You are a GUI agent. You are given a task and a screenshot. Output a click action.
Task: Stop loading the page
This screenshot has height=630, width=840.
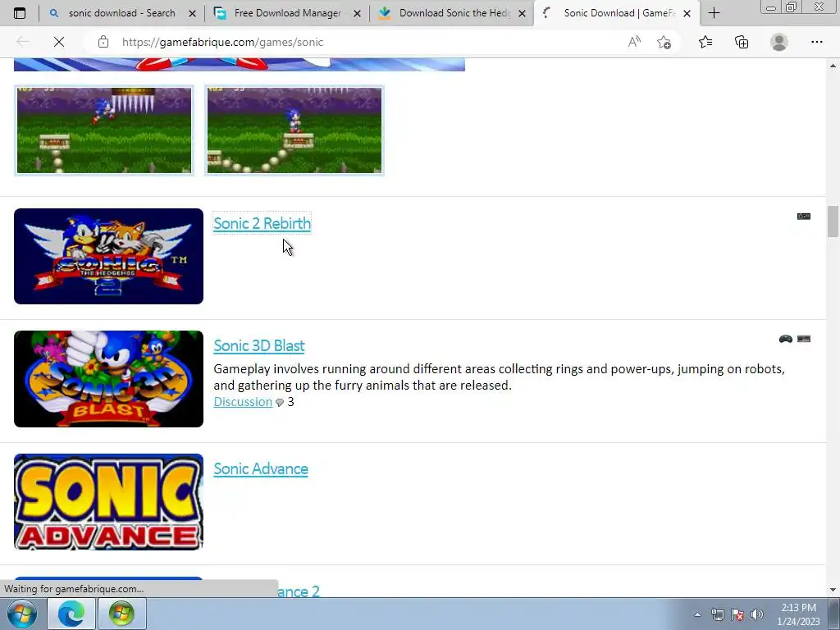pyautogui.click(x=59, y=42)
